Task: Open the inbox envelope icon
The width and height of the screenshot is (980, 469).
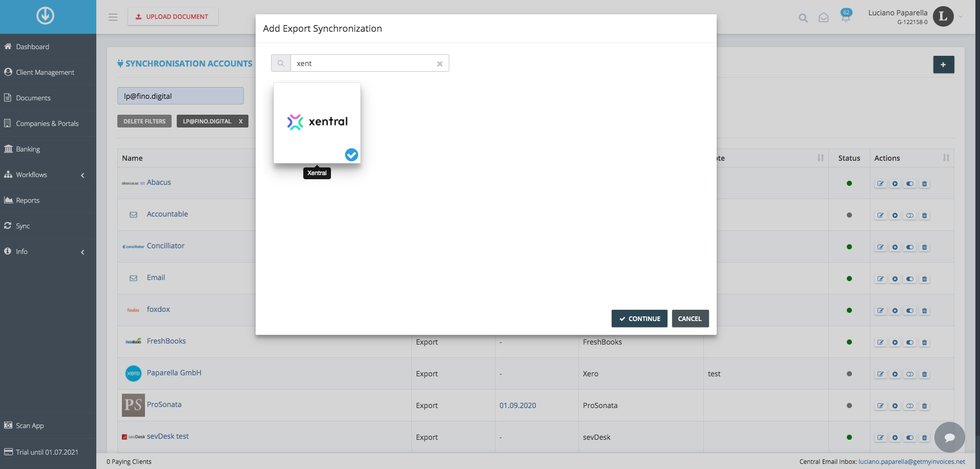Action: click(824, 18)
